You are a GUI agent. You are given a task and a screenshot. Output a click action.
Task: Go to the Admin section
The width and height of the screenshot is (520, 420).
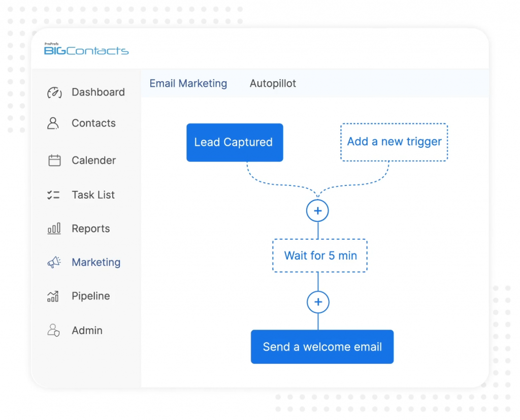87,331
